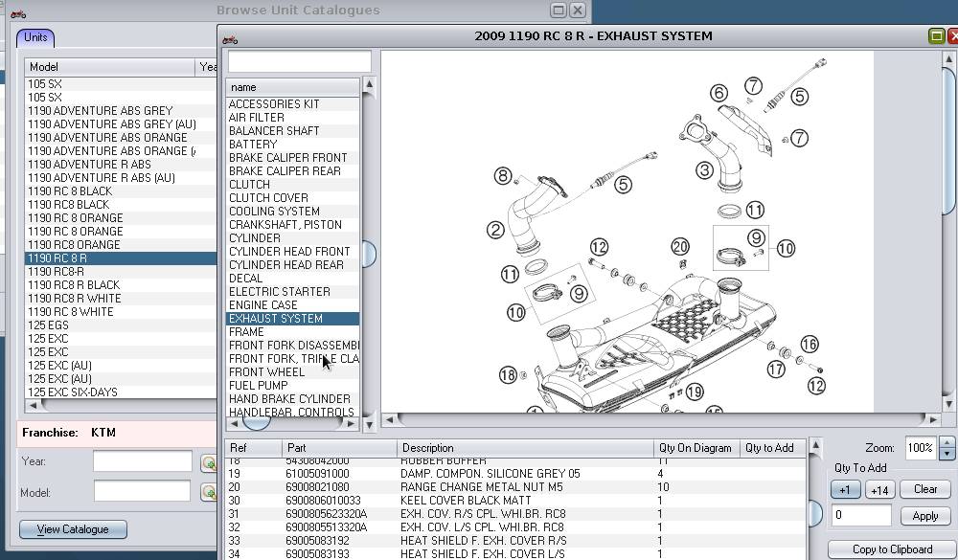Clear the quantity to add
Image resolution: width=958 pixels, height=560 pixels.
(x=924, y=489)
